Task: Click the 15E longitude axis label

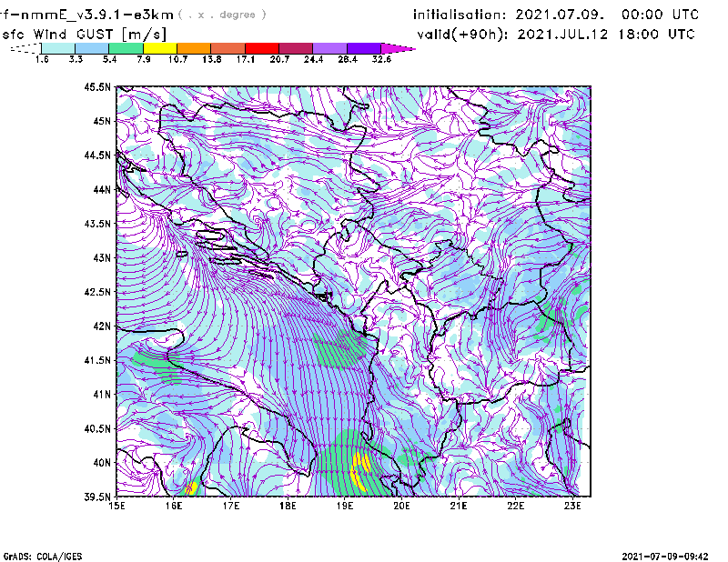Action: pos(116,506)
